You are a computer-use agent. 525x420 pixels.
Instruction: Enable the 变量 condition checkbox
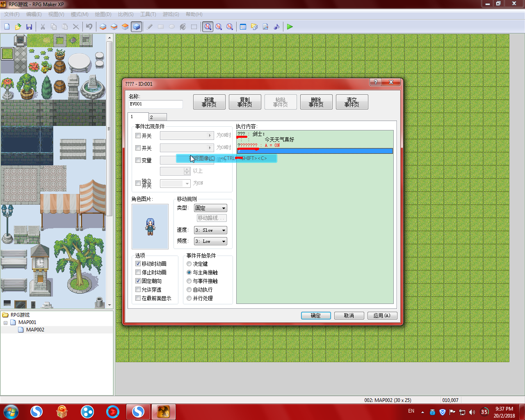tap(138, 160)
